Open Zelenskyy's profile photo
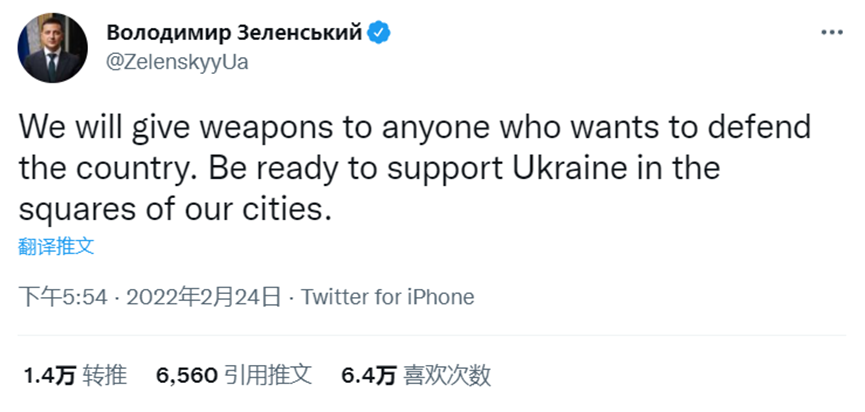 click(x=50, y=48)
